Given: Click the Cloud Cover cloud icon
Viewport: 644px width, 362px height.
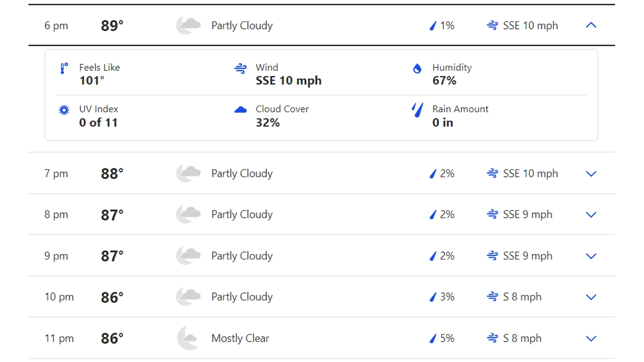Looking at the screenshot, I should point(240,110).
